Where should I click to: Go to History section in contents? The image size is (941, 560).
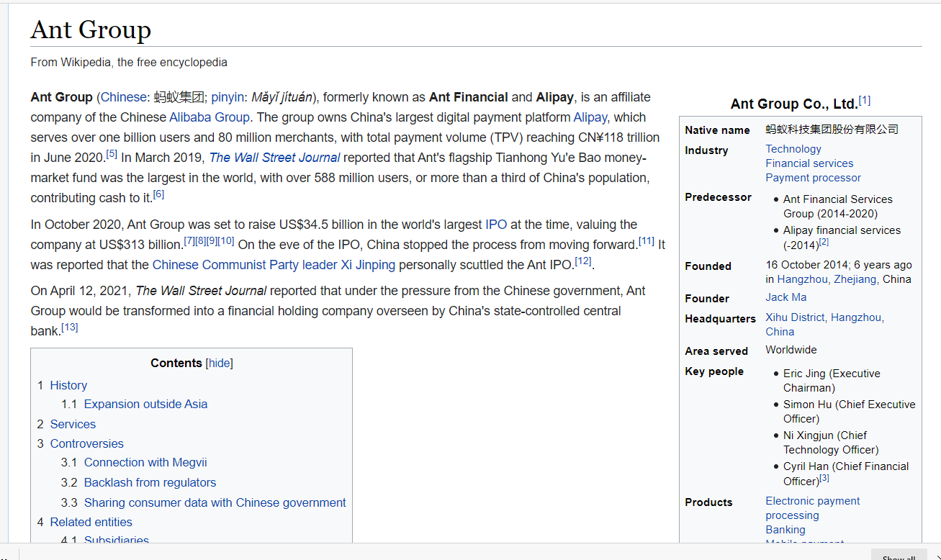point(68,386)
